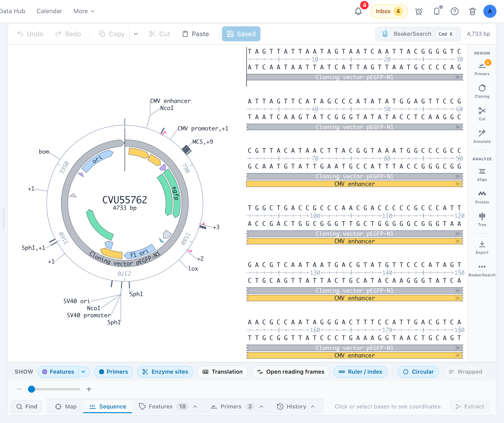Click the SV40 promoter label on map
The image size is (504, 423).
(x=89, y=315)
